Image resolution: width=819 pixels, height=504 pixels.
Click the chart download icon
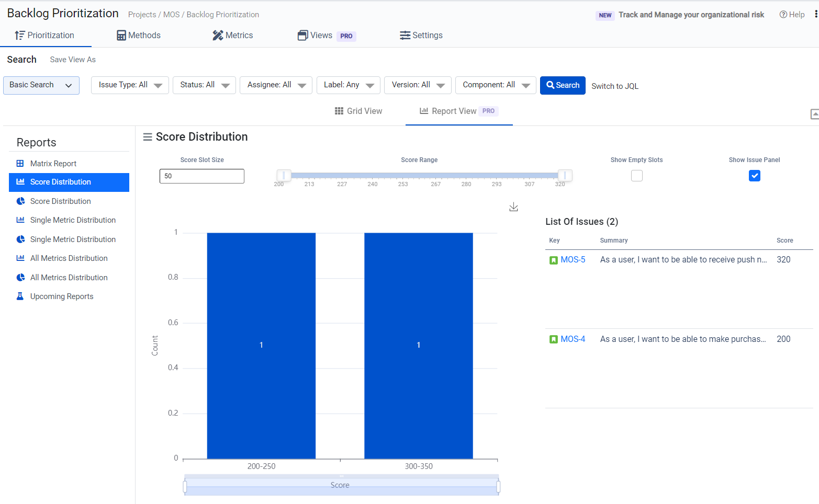pyautogui.click(x=513, y=207)
